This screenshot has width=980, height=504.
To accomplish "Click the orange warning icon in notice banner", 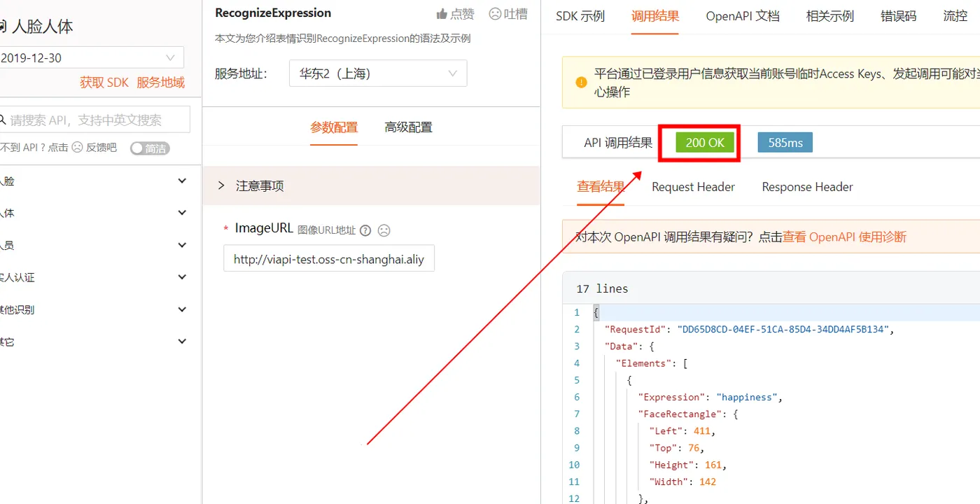I will coord(581,82).
